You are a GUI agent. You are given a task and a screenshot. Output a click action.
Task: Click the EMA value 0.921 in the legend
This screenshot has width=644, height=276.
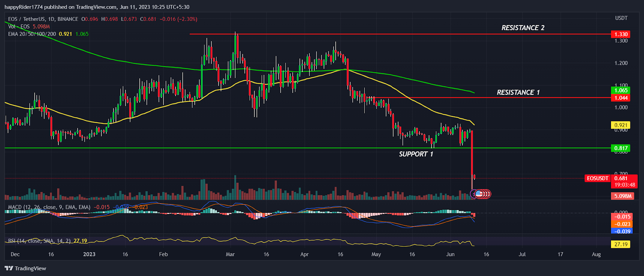tap(65, 34)
